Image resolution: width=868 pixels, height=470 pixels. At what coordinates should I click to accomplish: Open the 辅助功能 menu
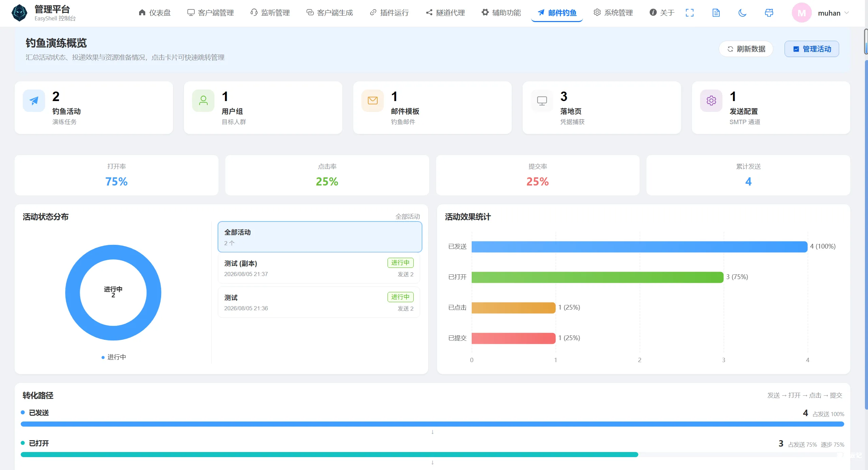coord(501,13)
